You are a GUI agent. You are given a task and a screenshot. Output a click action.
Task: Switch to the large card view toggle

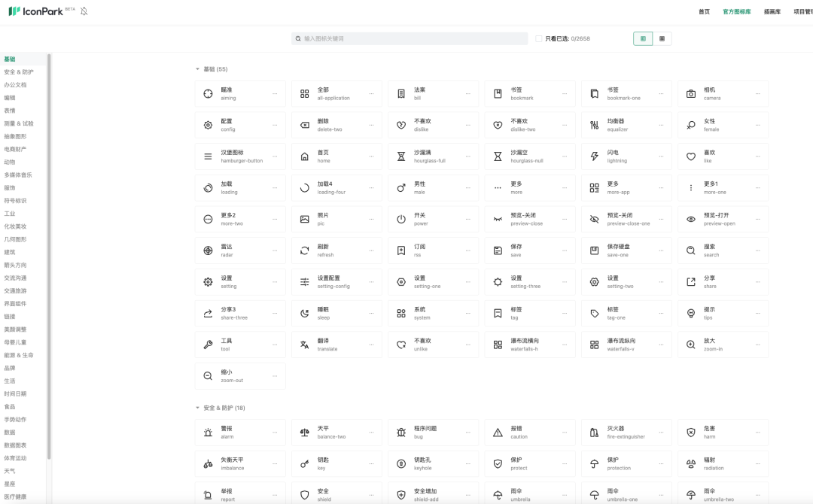[x=643, y=39]
